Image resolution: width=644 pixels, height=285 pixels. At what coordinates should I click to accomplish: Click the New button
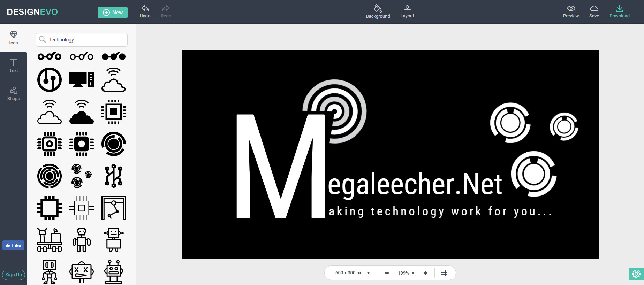112,13
